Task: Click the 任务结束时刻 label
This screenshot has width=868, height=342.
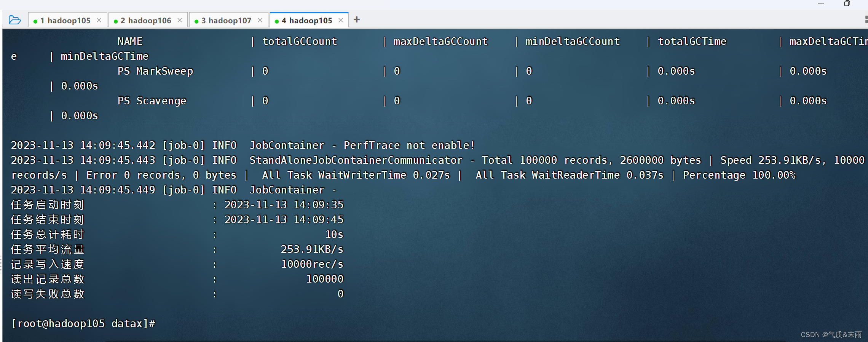Action: (48, 219)
